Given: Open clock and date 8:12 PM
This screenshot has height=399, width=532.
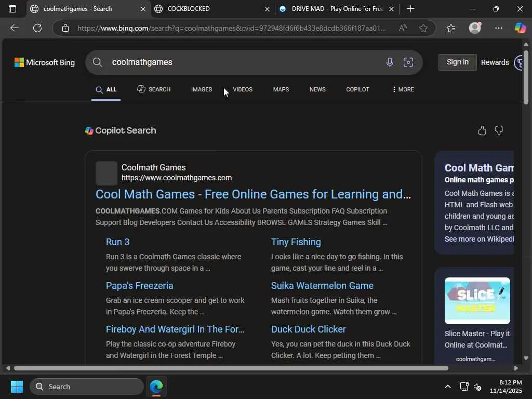Looking at the screenshot, I should [x=506, y=387].
